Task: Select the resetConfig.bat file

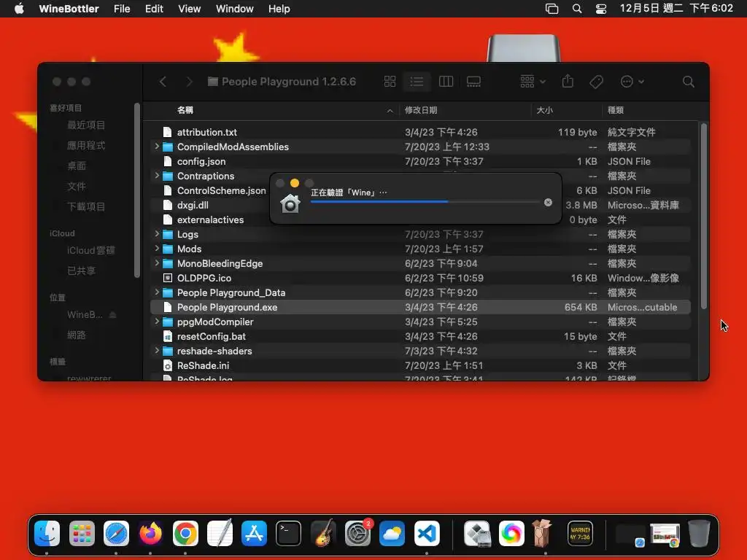Action: (420, 336)
